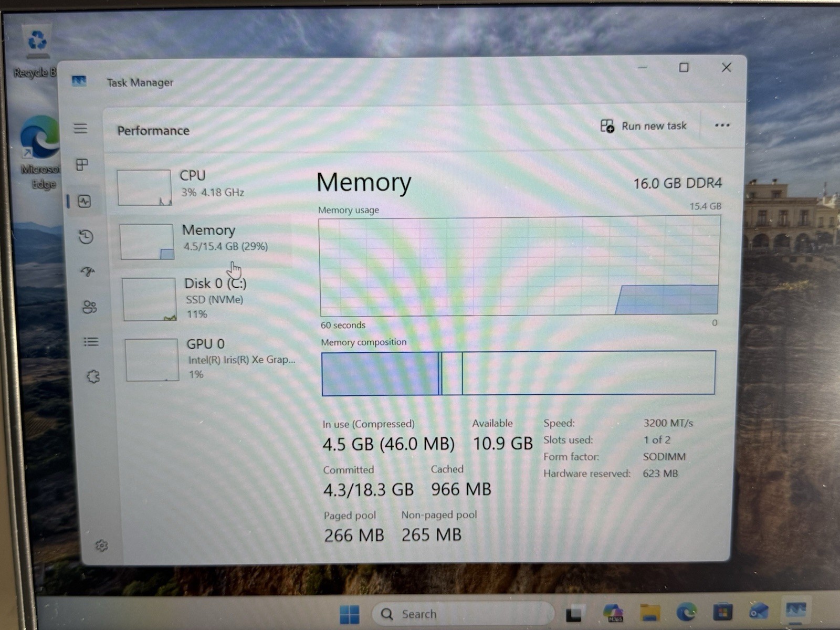Select the Disk 0 (C:) entry
This screenshot has width=840, height=630.
point(206,299)
